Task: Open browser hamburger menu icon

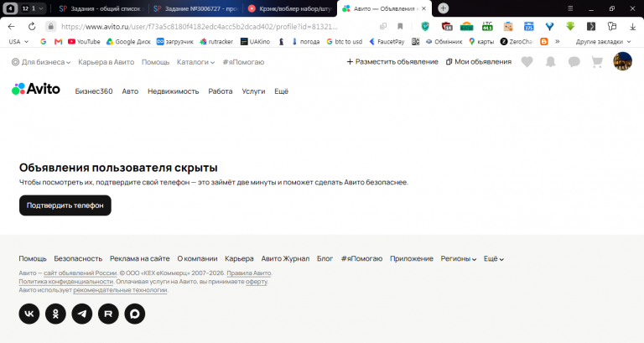Action: click(x=570, y=8)
